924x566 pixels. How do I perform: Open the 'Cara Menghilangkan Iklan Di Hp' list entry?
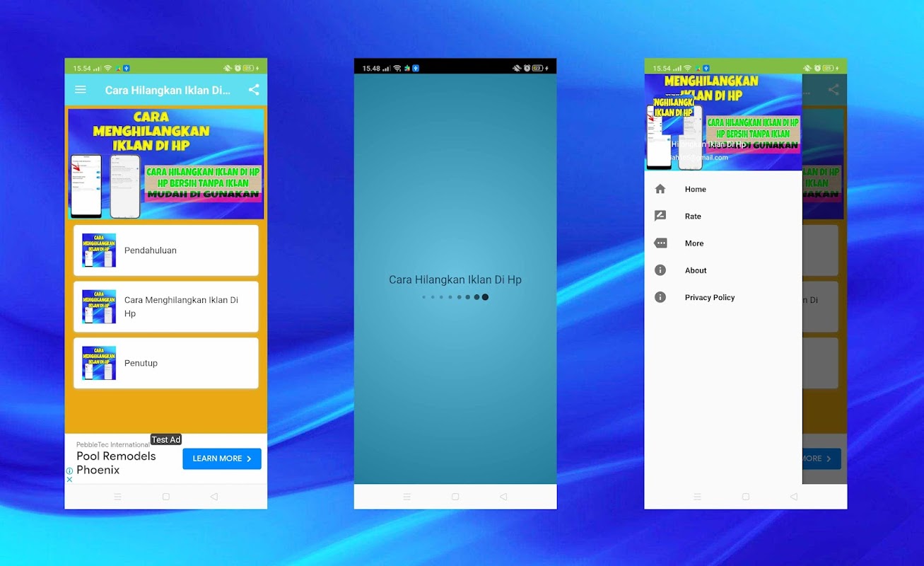(166, 306)
